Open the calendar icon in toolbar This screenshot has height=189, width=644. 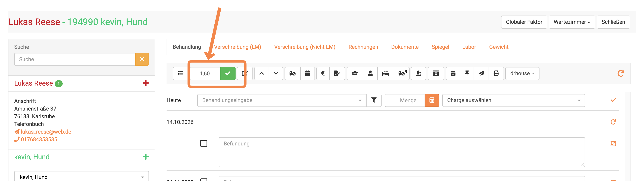[x=308, y=73]
